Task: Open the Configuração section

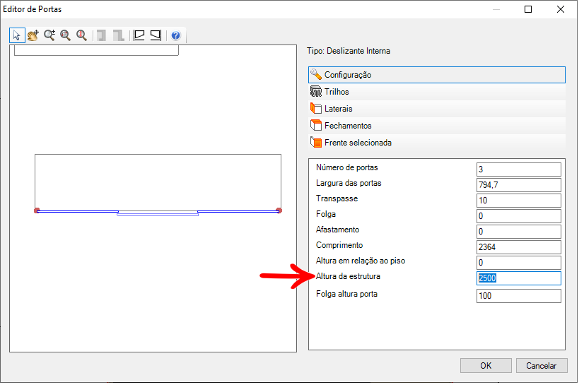Action: tap(436, 75)
